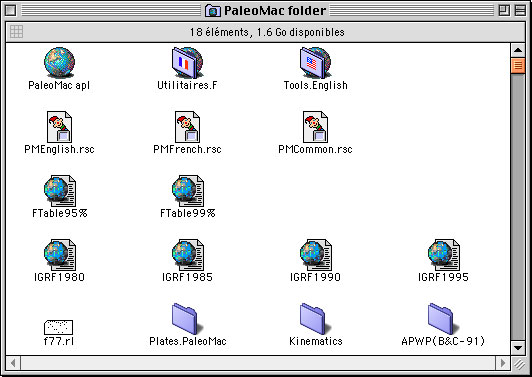
Task: Click the 'IGRF1985' file name label
Action: tap(187, 277)
